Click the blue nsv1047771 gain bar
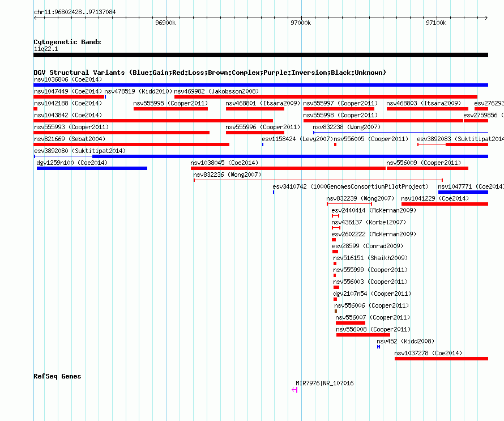Image resolution: width=504 pixels, height=421 pixels. 463,192
